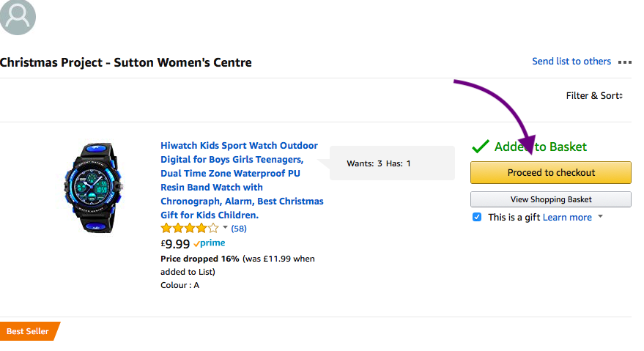Screen dimensions: 644x351
Task: Open the Hiwatch Kids Sport Watch title link
Action: pos(242,180)
